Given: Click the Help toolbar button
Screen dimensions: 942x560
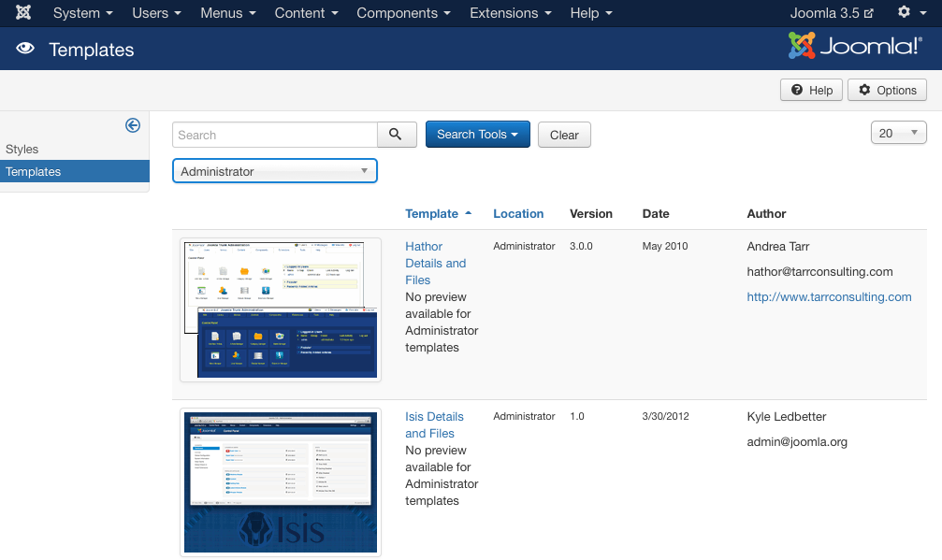Looking at the screenshot, I should coord(811,90).
